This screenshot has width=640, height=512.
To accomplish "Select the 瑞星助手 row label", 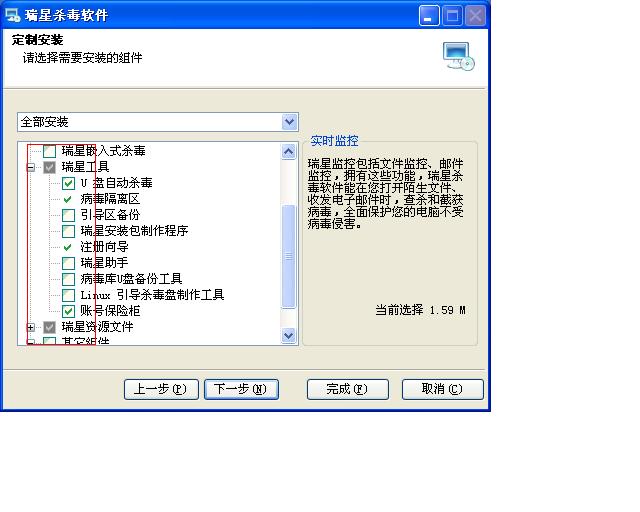I will (x=104, y=263).
